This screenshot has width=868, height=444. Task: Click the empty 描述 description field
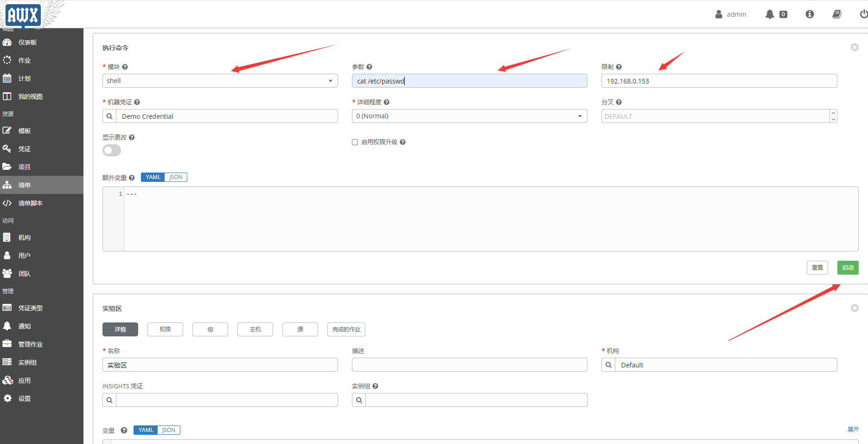(x=470, y=365)
